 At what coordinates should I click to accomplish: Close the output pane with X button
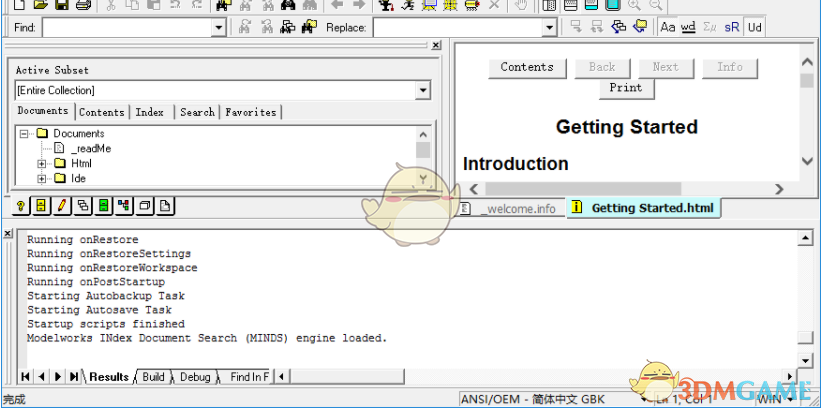point(8,234)
